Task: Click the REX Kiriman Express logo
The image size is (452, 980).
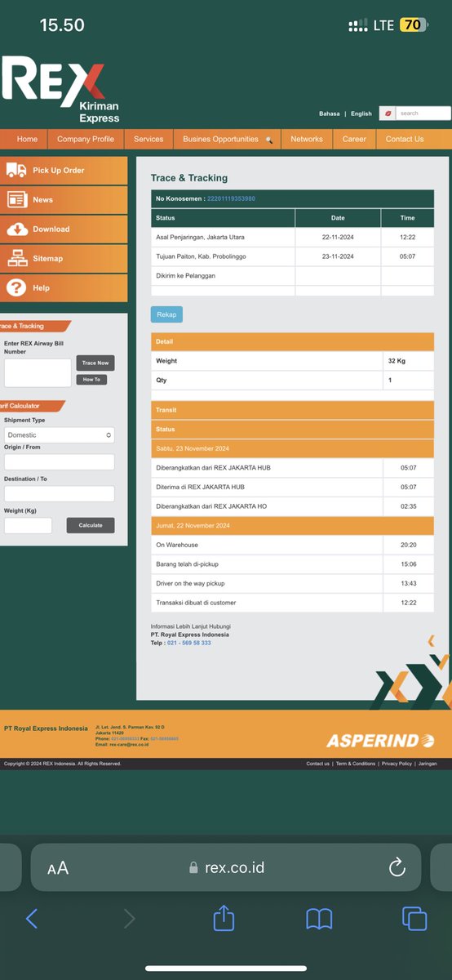Action: (x=60, y=90)
